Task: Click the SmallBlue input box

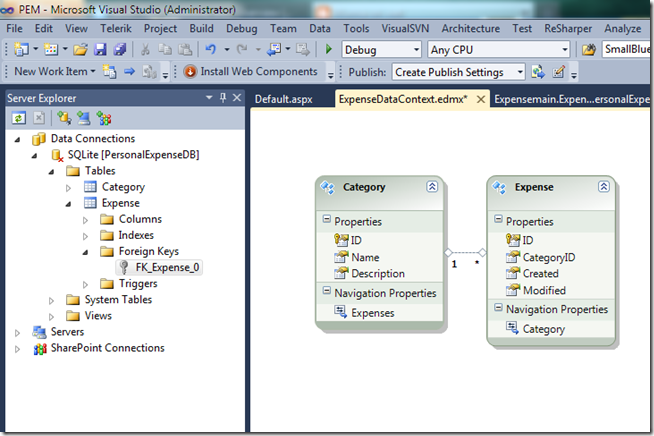Action: point(626,49)
